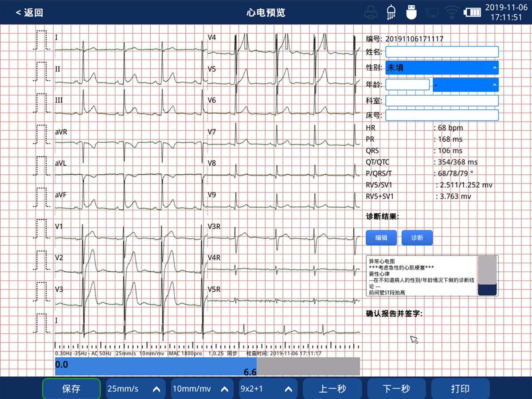Click the 科室 department input field
The height and width of the screenshot is (399, 532).
click(x=442, y=101)
